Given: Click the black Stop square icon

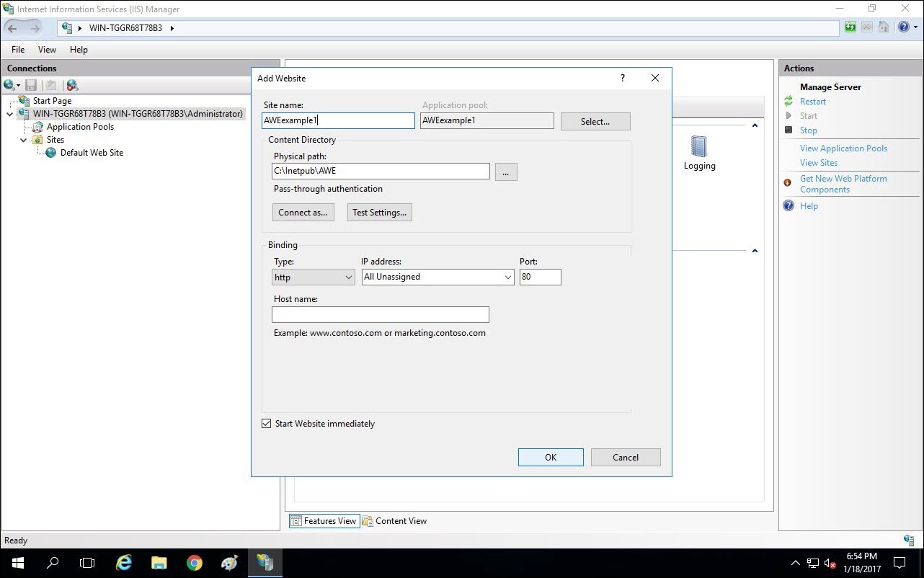Looking at the screenshot, I should point(788,130).
